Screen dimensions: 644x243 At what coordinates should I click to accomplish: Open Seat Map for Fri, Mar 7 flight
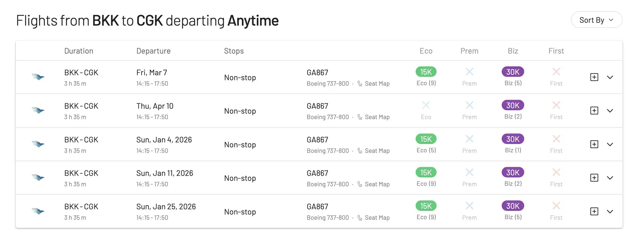coord(374,84)
